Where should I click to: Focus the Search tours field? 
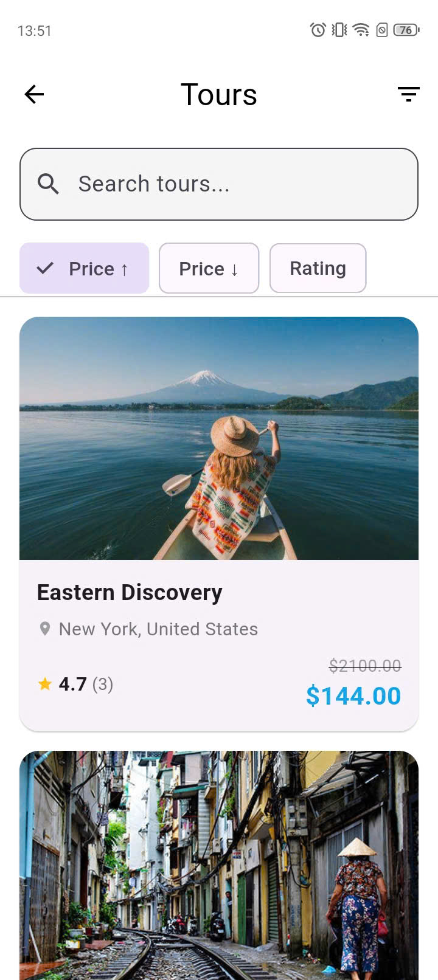231,184
